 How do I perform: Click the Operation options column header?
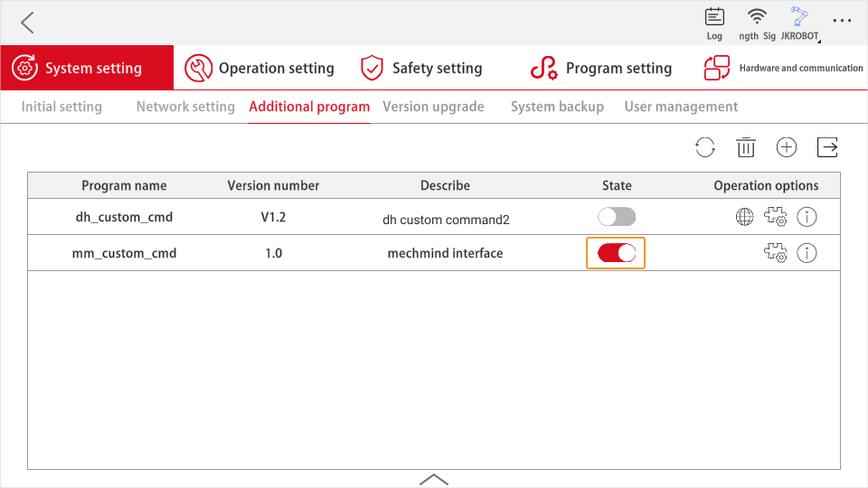[766, 185]
